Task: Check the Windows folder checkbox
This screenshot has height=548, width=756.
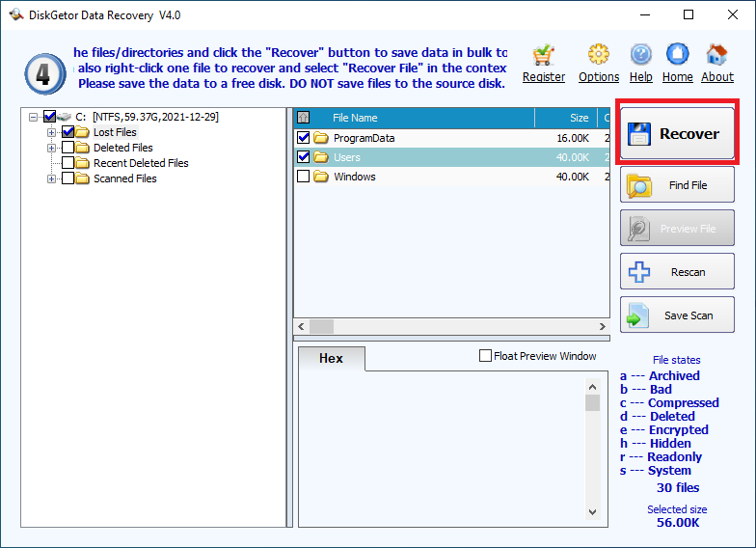Action: (304, 177)
